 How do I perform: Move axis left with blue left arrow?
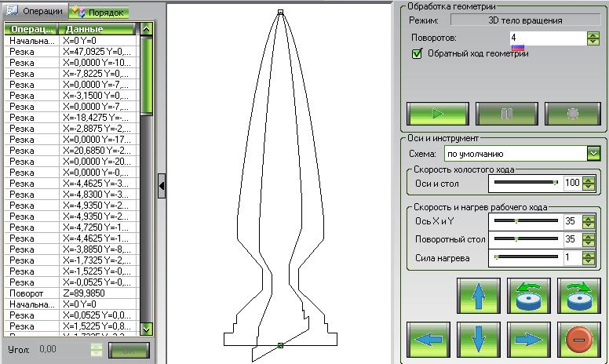(x=428, y=340)
